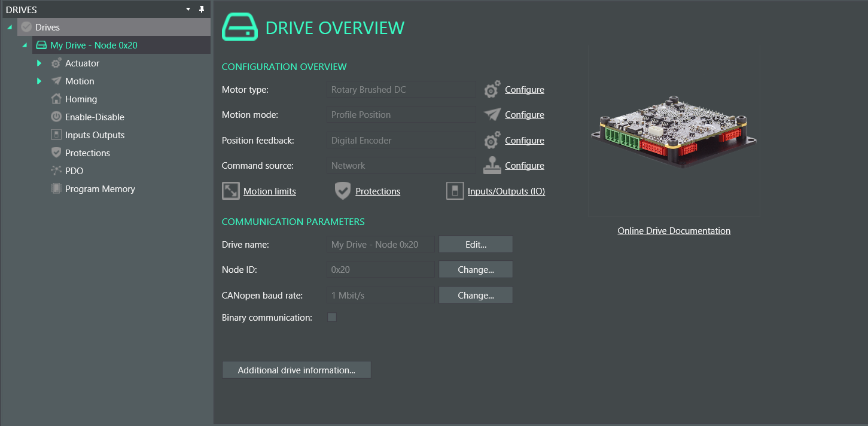Click the drive board product image

[x=674, y=132]
